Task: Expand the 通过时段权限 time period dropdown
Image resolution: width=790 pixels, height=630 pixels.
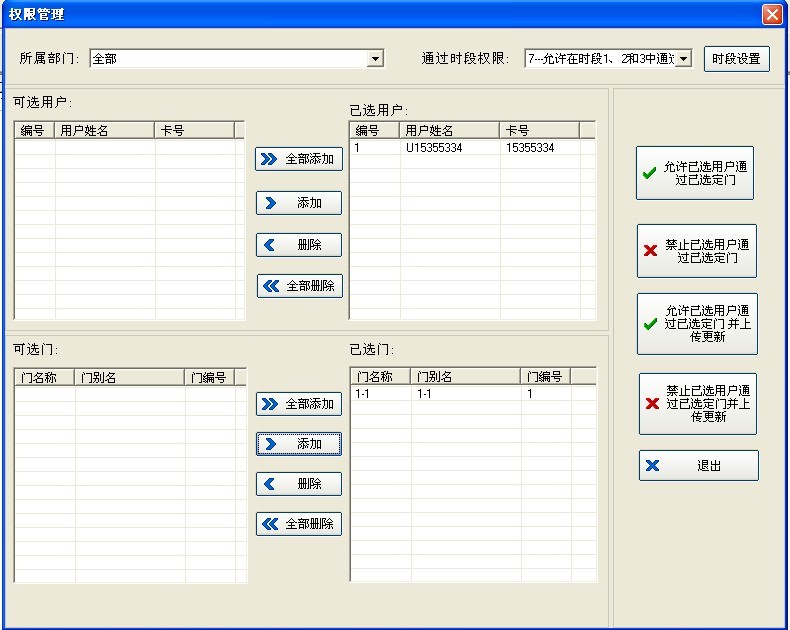Action: point(683,59)
